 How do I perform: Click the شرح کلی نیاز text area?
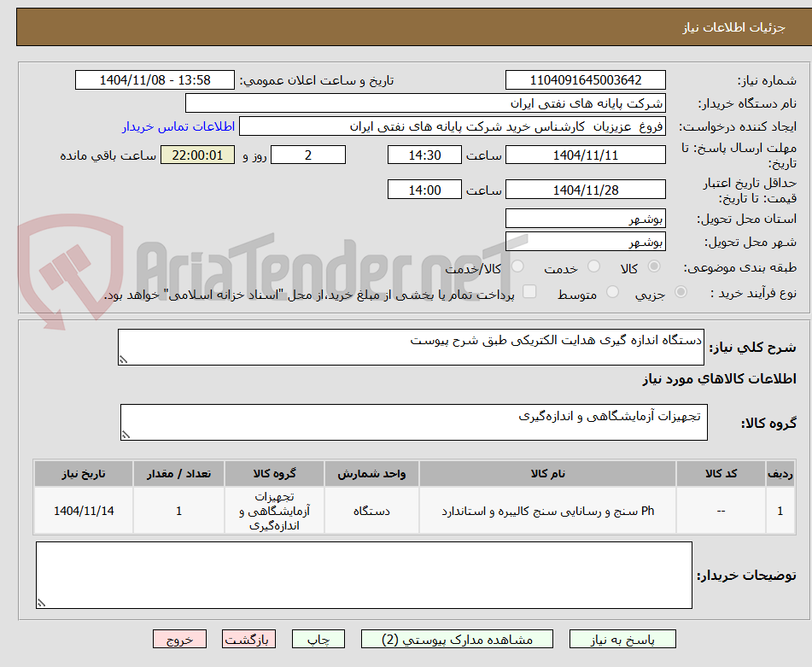pos(411,347)
